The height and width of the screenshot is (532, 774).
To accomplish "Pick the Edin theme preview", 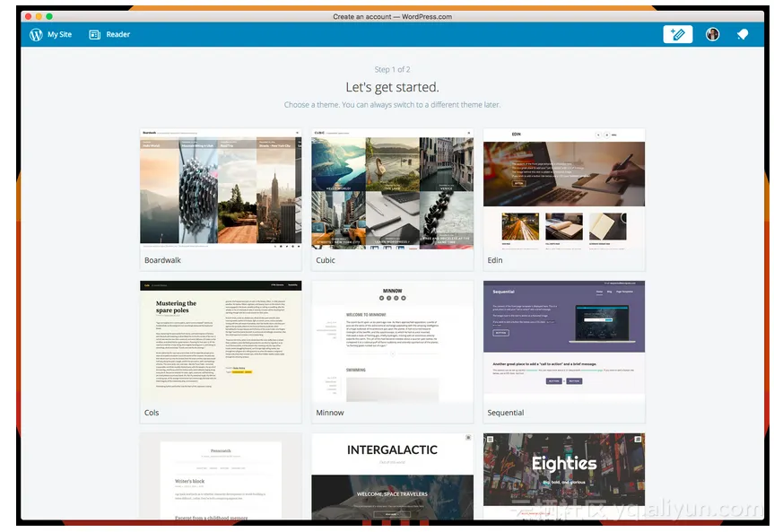I will (563, 188).
